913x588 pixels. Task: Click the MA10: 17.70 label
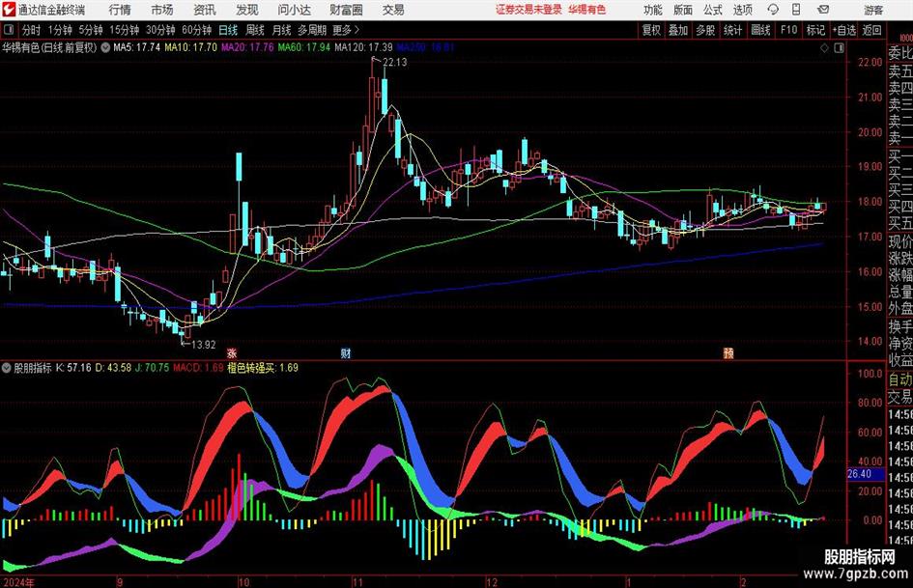pyautogui.click(x=190, y=47)
